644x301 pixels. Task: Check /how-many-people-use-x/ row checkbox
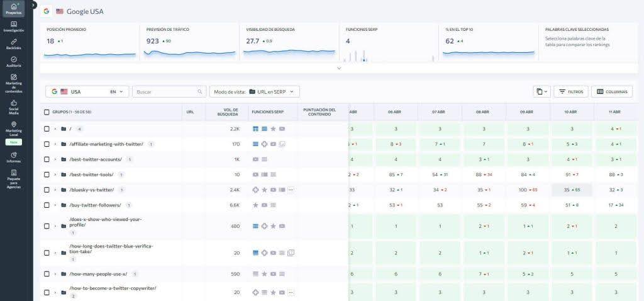coord(47,274)
